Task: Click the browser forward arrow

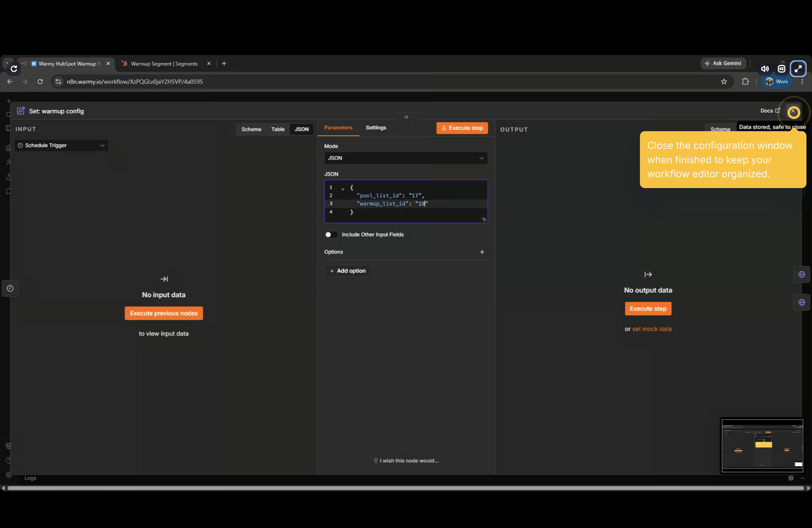Action: [25, 81]
